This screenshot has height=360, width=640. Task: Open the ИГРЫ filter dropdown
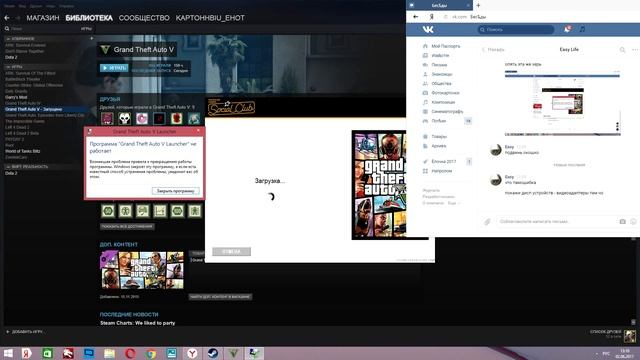86,29
